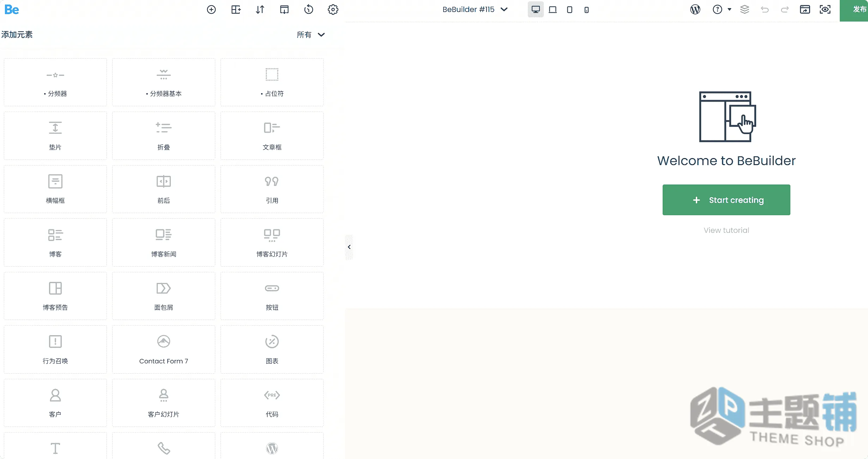Add the Contact Form 7 element
868x459 pixels.
coord(164,350)
